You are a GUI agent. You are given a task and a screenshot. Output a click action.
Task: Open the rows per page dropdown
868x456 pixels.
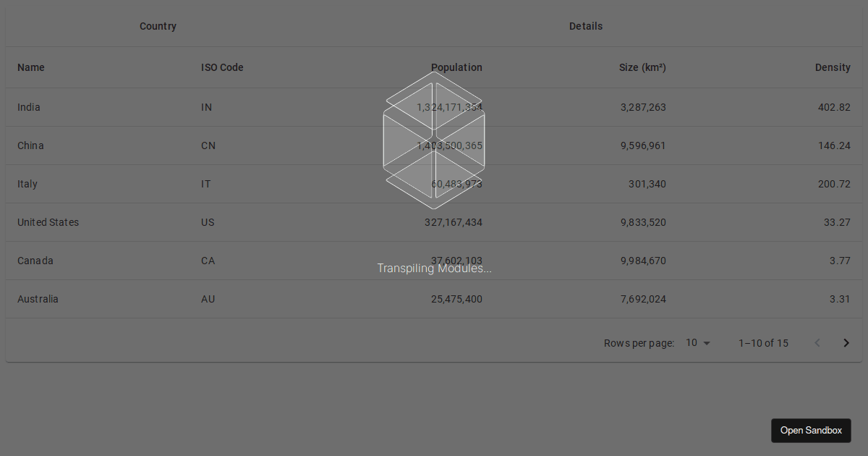(x=698, y=343)
